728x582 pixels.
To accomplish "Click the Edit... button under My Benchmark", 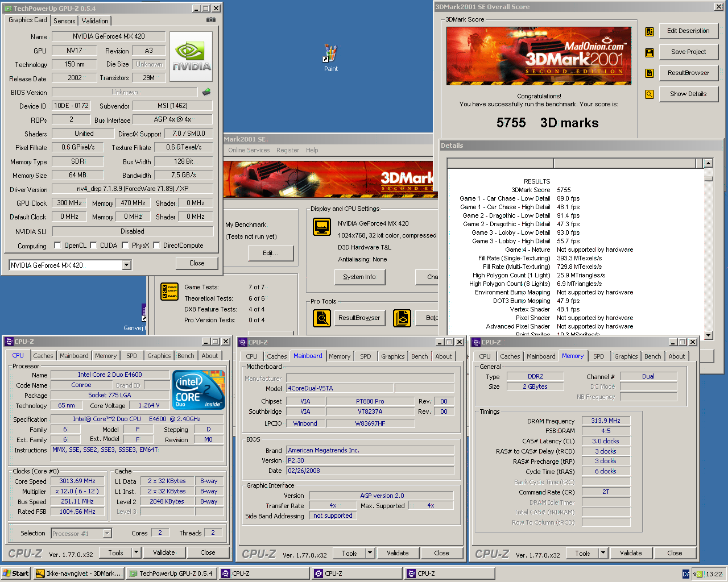I will (270, 253).
